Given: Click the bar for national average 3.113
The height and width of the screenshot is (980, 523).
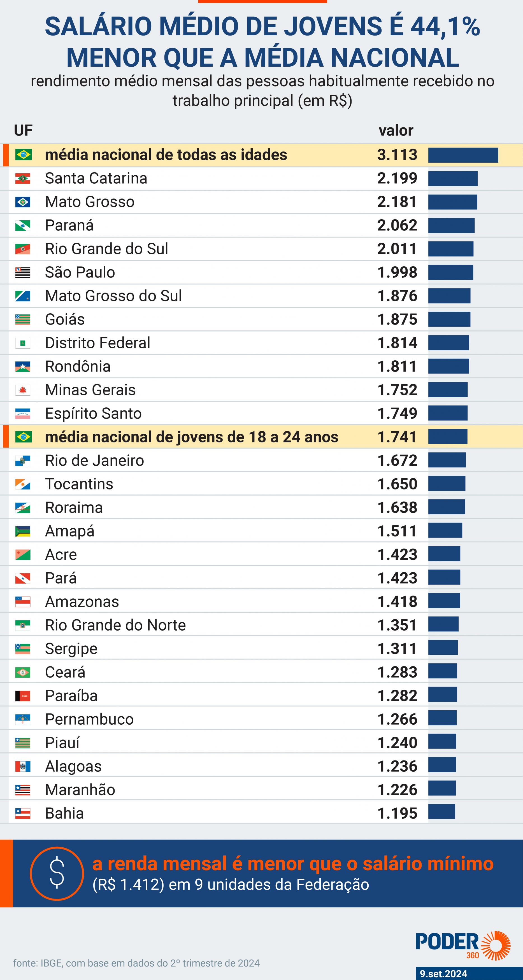Looking at the screenshot, I should pyautogui.click(x=463, y=155).
